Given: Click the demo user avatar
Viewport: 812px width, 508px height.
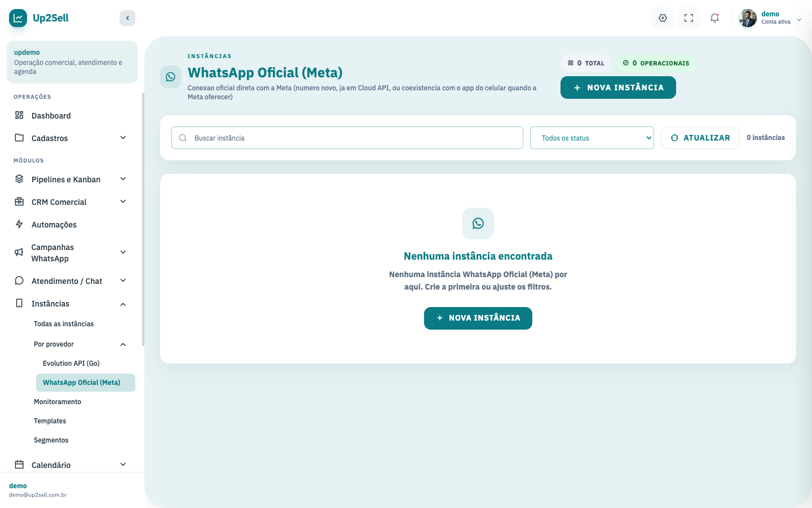Looking at the screenshot, I should [748, 18].
